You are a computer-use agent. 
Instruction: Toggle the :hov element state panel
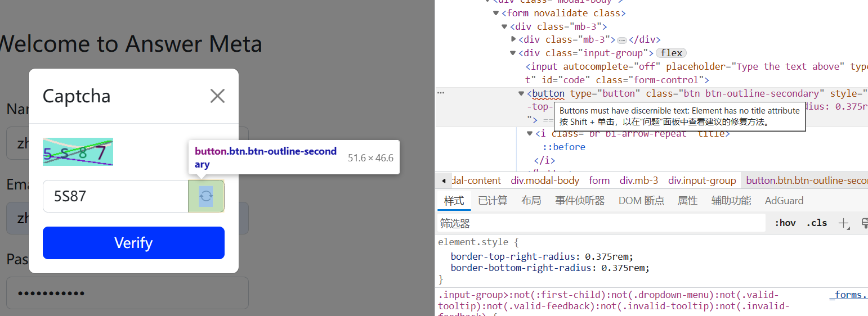785,223
